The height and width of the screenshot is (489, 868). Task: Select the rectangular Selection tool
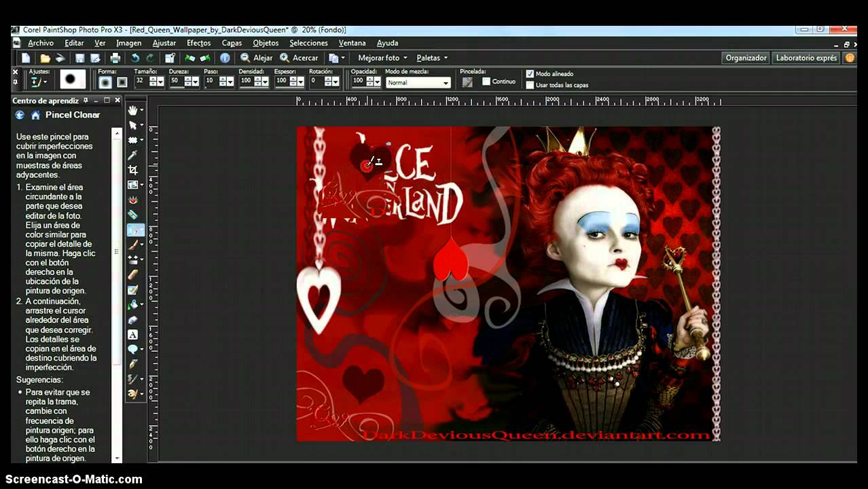coord(133,140)
